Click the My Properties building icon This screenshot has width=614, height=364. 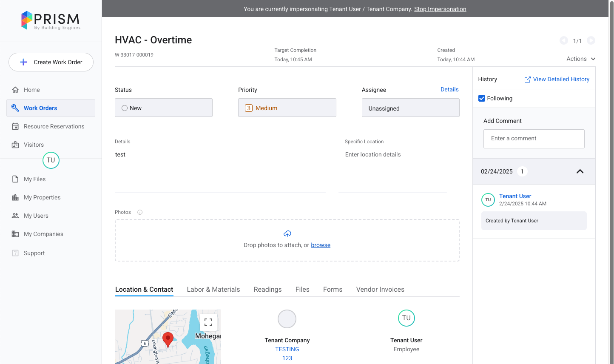[x=15, y=197]
